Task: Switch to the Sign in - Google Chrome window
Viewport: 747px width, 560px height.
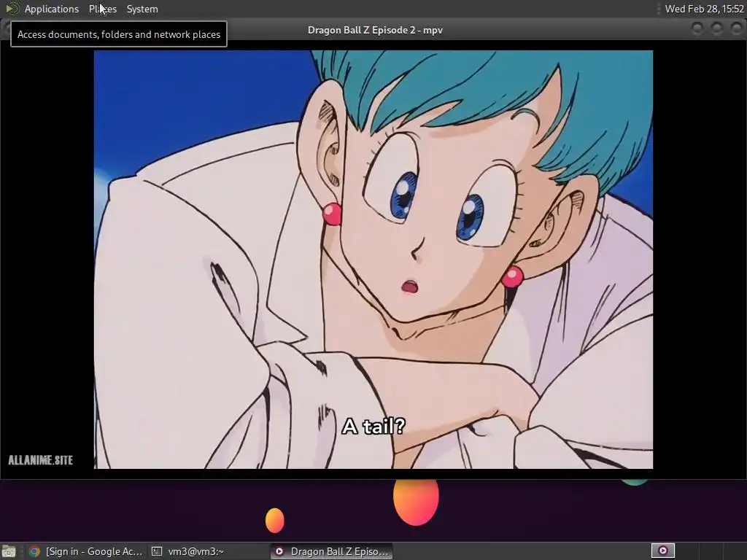Action: (86, 551)
